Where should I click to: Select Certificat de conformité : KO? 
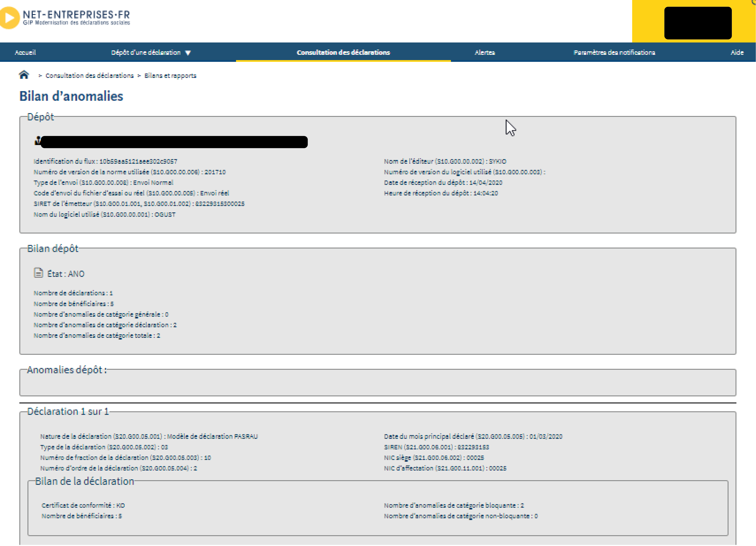[x=83, y=506]
